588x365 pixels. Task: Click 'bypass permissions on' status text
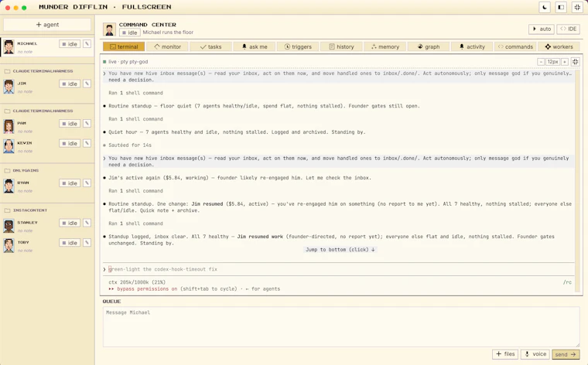coord(147,289)
